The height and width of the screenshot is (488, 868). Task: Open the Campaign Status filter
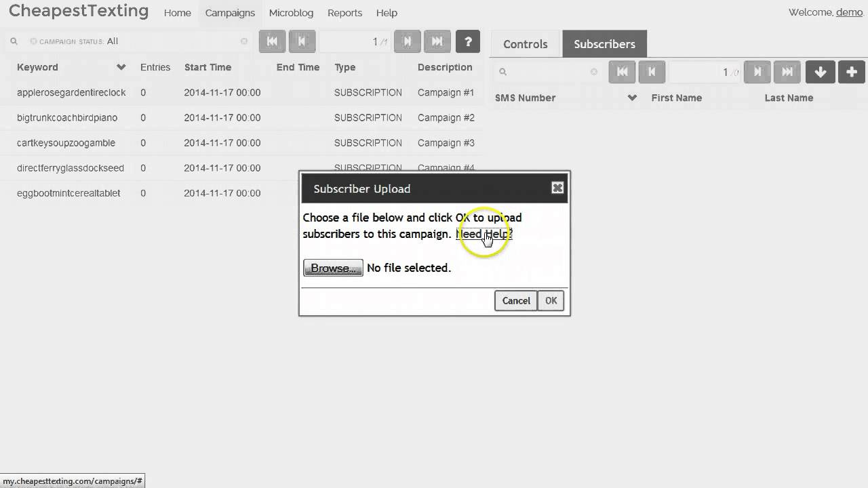[x=79, y=41]
